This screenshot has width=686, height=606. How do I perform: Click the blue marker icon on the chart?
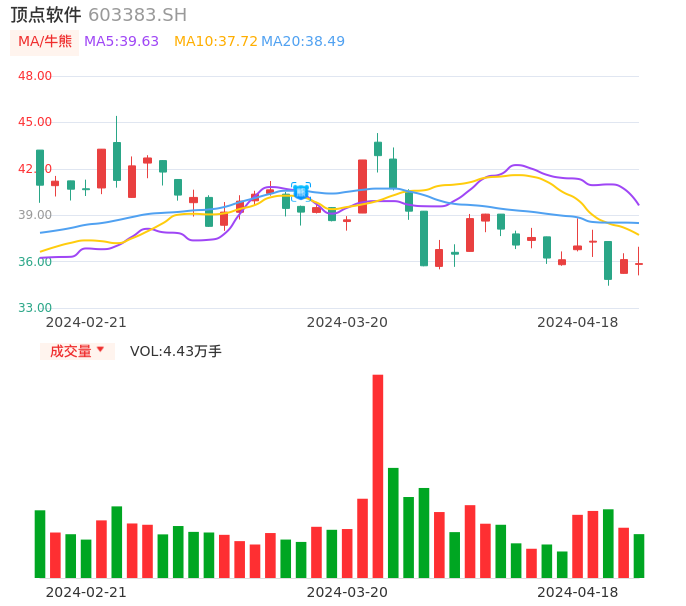(x=301, y=191)
